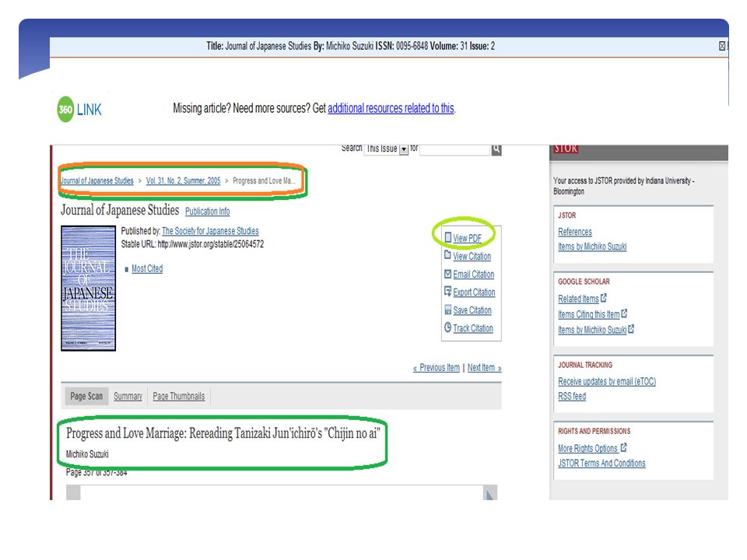Click external link icon beside Related Items
The height and width of the screenshot is (560, 747).
point(604,298)
